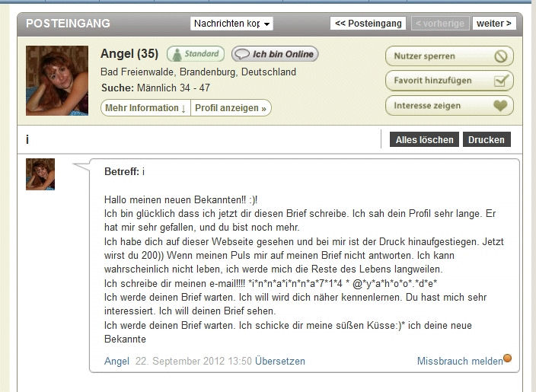
Task: Click the green Standard membership badge
Action: tap(196, 54)
